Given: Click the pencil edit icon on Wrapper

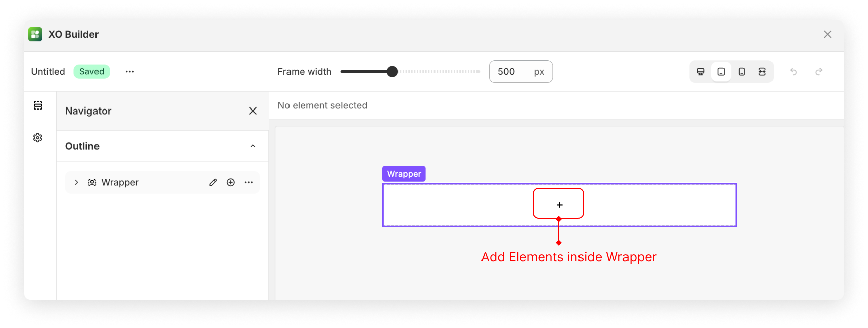Looking at the screenshot, I should 213,182.
